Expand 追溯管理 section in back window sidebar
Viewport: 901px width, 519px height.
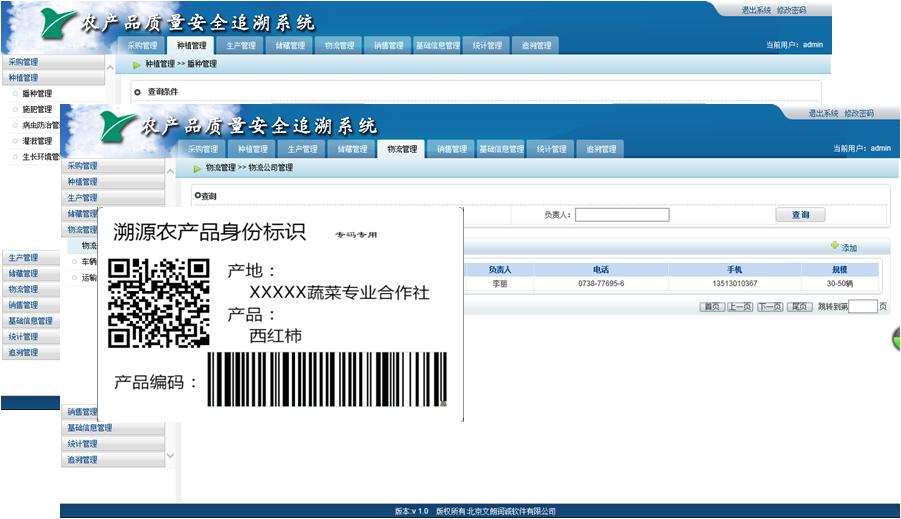pos(31,352)
